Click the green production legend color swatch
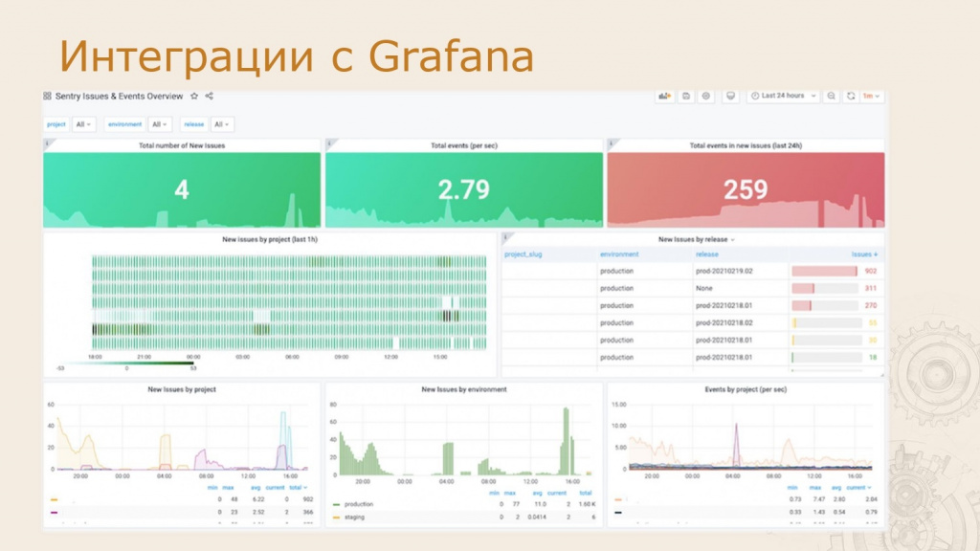This screenshot has width=980, height=551. pos(336,504)
